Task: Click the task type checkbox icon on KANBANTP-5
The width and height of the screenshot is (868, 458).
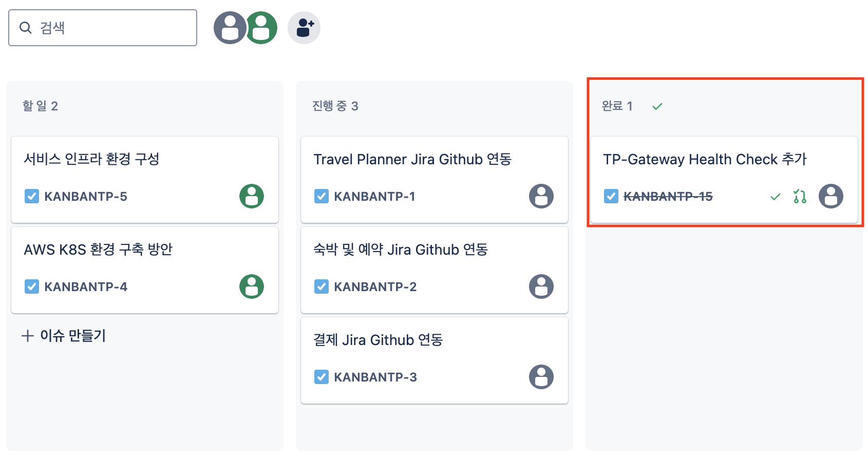Action: coord(32,196)
